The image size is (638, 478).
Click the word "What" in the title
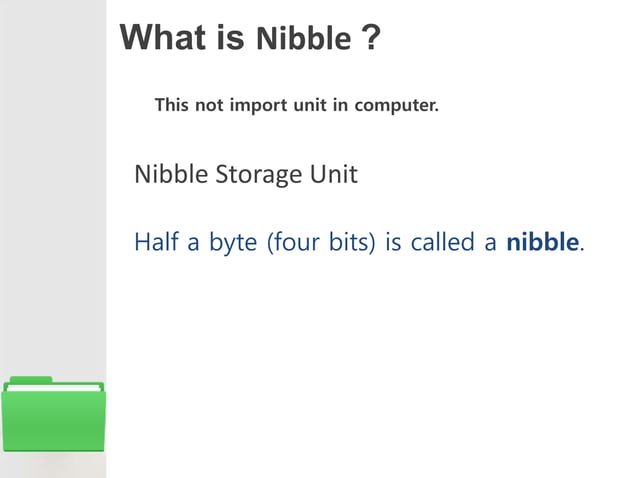click(x=163, y=37)
